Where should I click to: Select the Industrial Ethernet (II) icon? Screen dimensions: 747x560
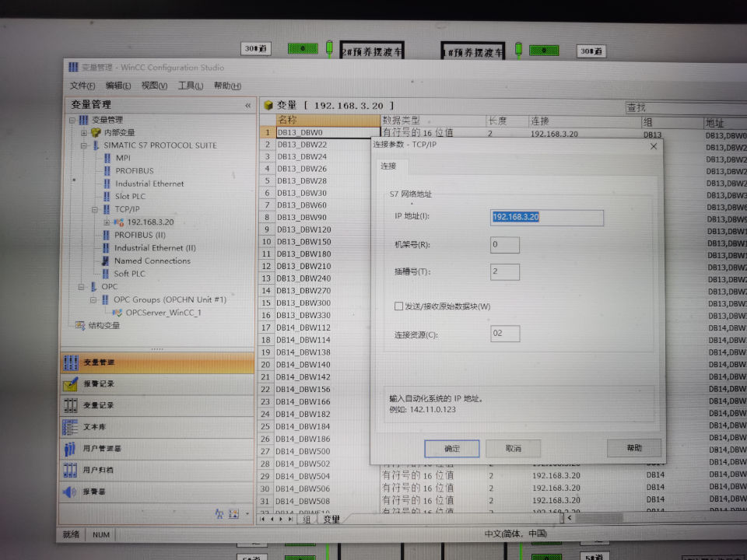(x=107, y=248)
